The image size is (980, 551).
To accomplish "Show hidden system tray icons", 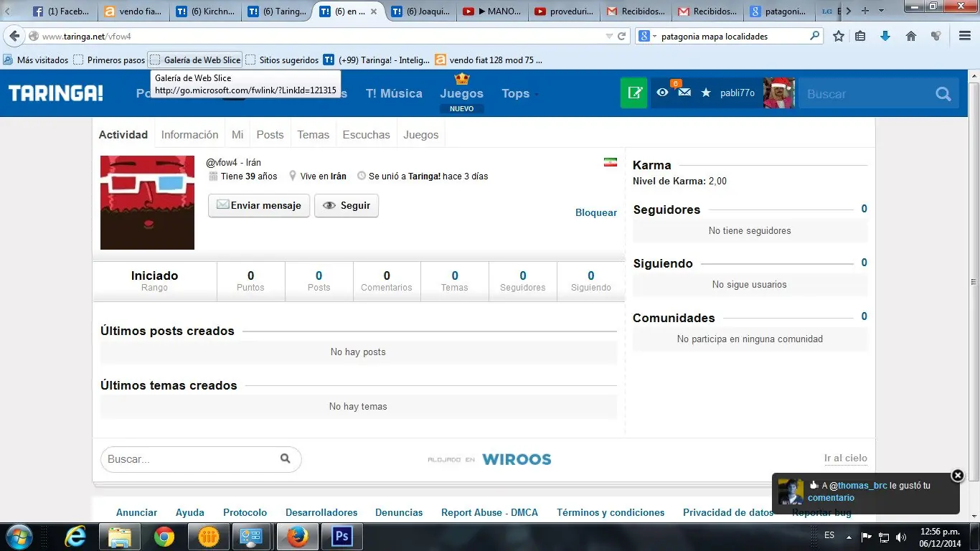I will [x=849, y=537].
